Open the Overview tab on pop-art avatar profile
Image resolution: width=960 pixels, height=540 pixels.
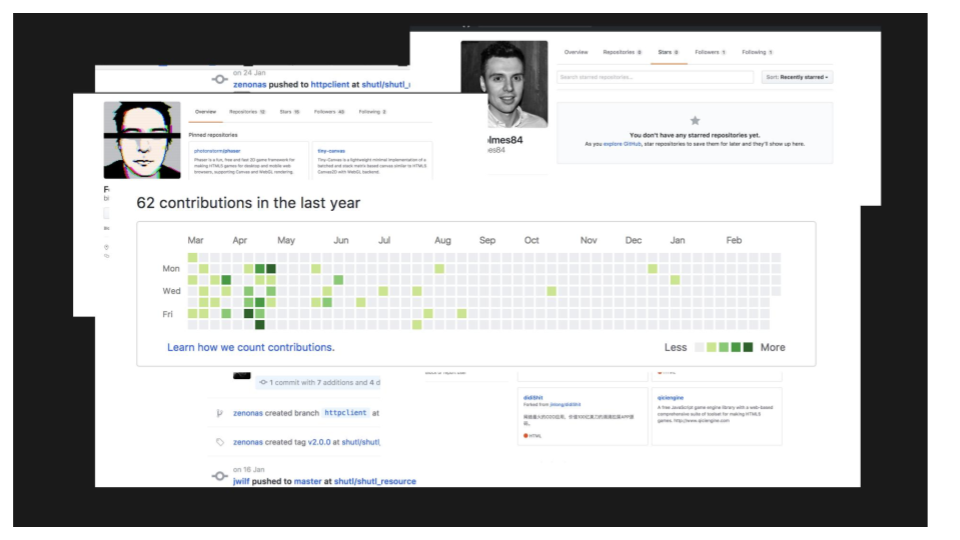point(205,112)
